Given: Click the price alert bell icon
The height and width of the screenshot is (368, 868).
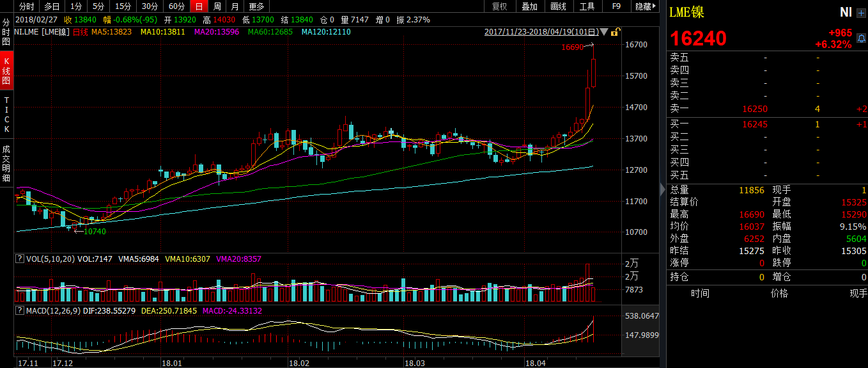Looking at the screenshot, I should [861, 38].
